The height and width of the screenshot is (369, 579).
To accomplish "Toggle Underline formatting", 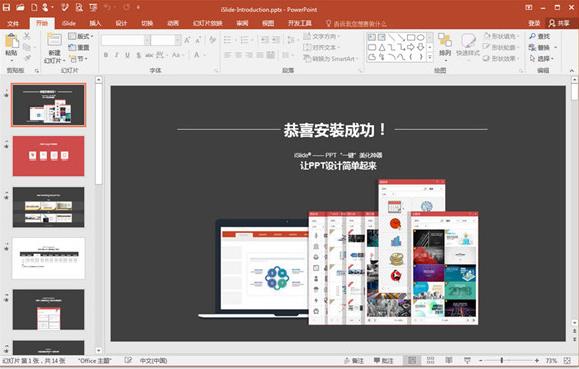I will 127,55.
